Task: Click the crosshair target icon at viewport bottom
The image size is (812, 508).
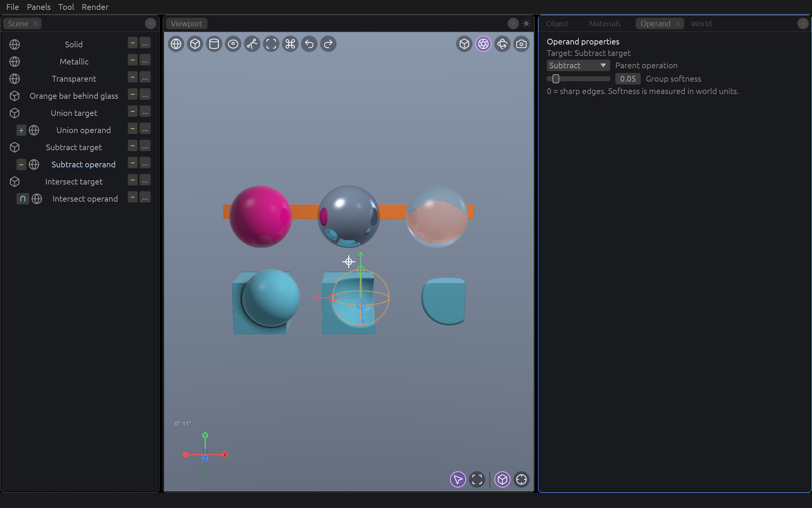Action: tap(521, 479)
